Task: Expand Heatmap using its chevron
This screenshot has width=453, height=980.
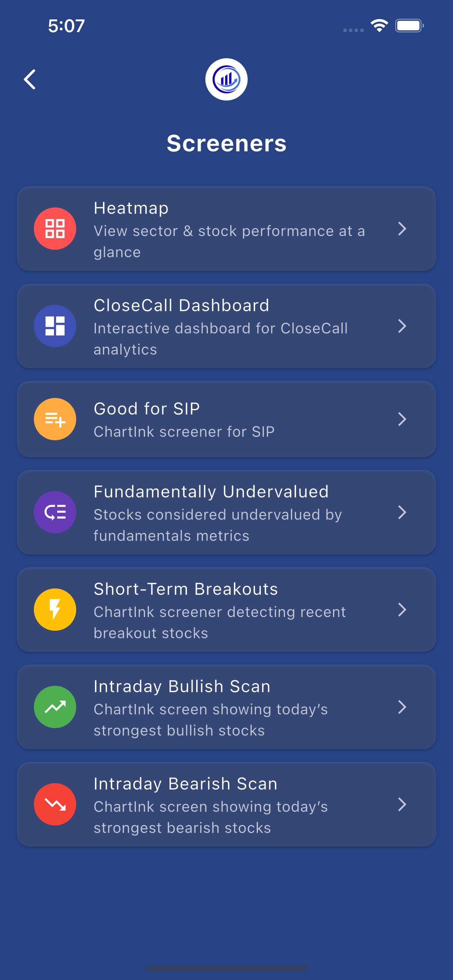Action: point(402,229)
